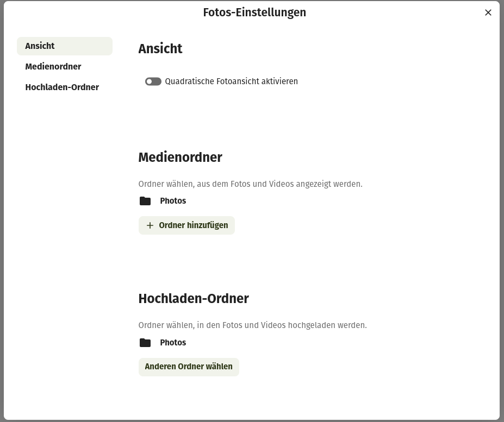Enable the square photo view toggle

(153, 81)
